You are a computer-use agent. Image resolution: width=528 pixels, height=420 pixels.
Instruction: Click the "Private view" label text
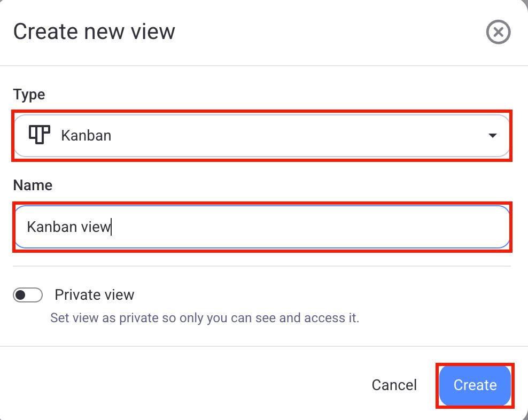tap(95, 295)
